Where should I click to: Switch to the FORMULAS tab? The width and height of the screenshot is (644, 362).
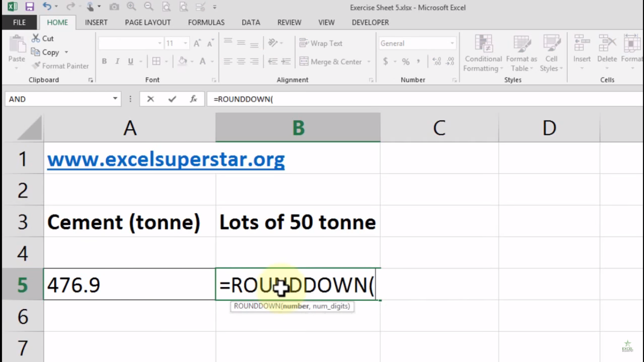[x=206, y=22]
